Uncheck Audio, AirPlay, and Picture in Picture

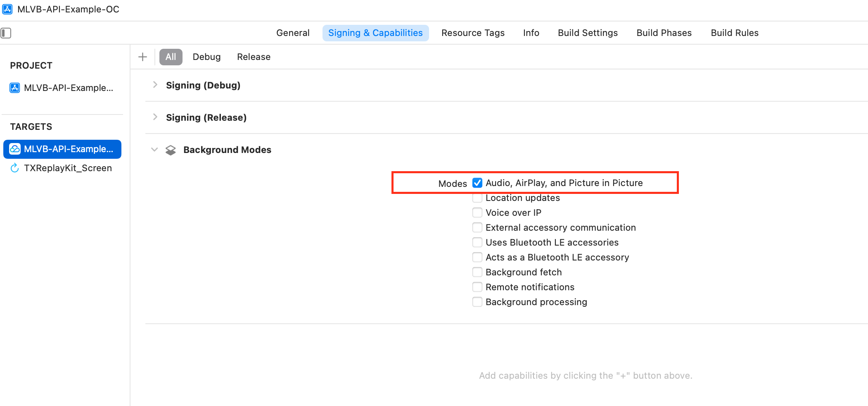[x=477, y=183]
